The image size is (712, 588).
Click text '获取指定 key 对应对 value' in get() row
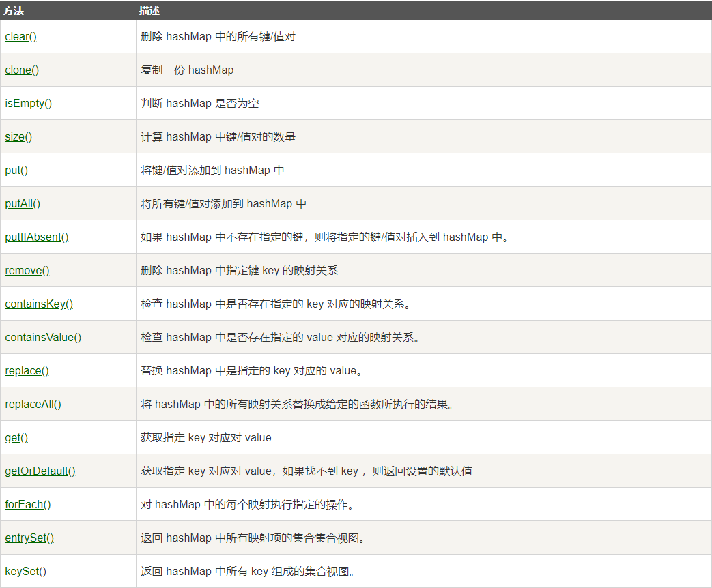pos(206,437)
